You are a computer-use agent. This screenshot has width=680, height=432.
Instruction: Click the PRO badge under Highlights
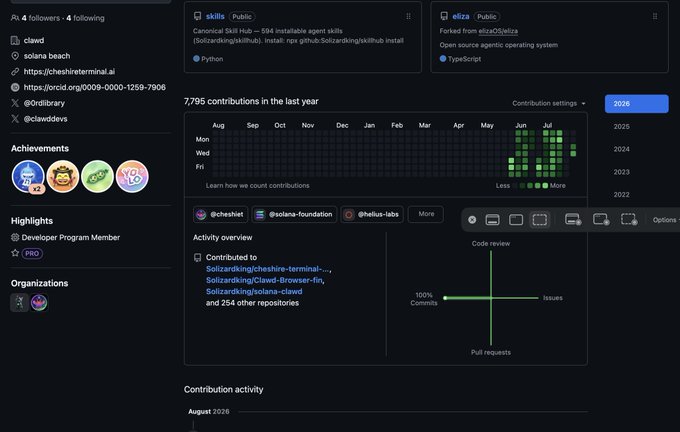(x=32, y=253)
